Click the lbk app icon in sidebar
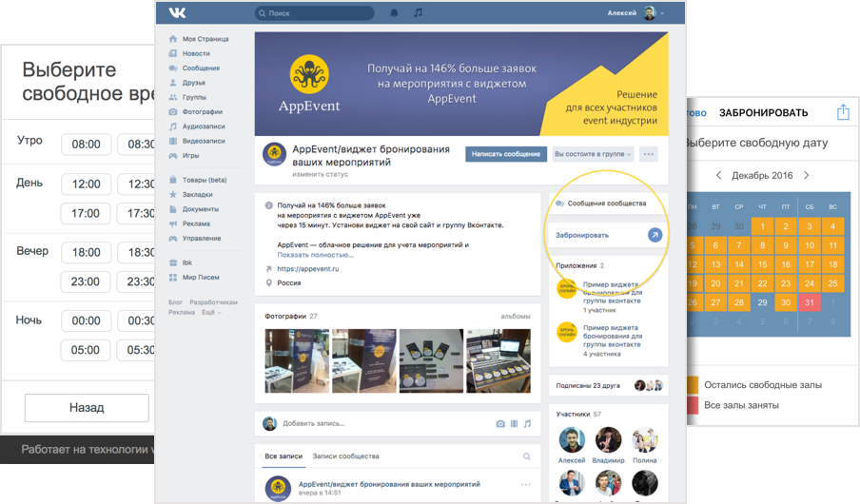This screenshot has width=860, height=504. [x=173, y=262]
